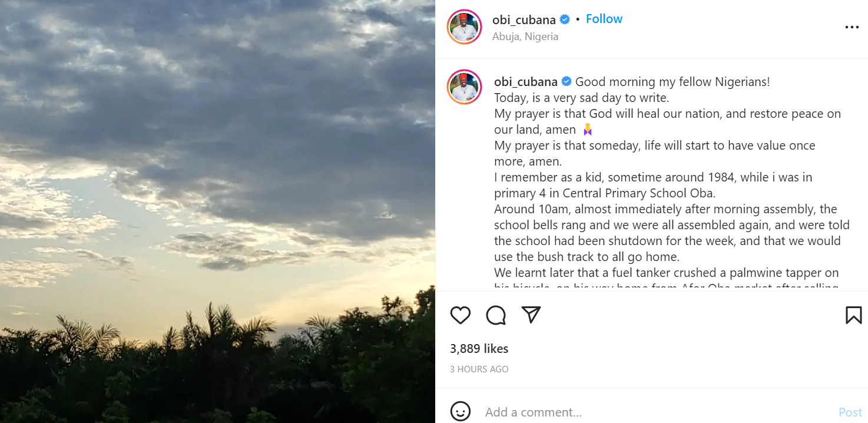The width and height of the screenshot is (868, 423).
Task: Open the three-dot more options menu
Action: (x=852, y=27)
